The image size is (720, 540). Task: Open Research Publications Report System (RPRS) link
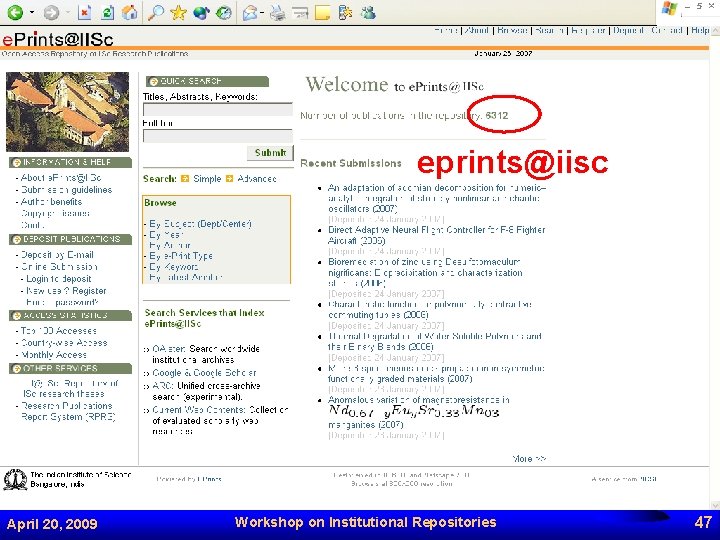(68, 411)
